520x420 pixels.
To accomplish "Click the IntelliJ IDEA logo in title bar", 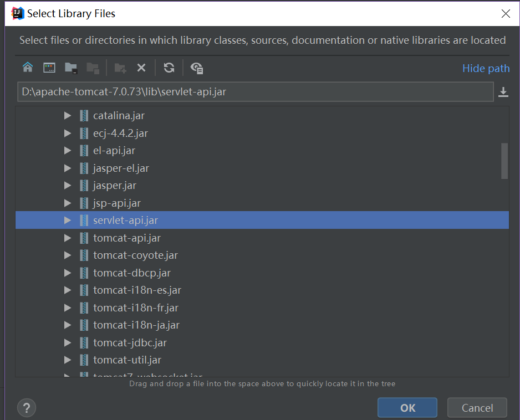I will [x=17, y=13].
